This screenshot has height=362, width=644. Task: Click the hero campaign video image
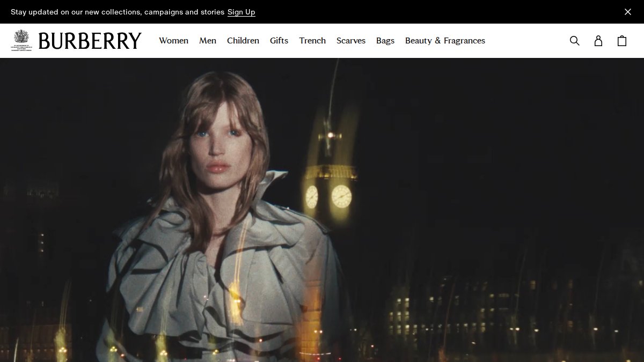click(x=322, y=210)
